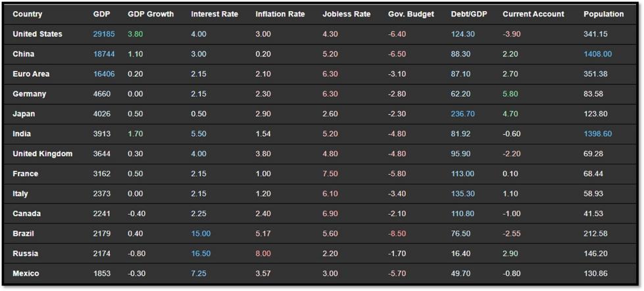Select the Population column header
Image resolution: width=644 pixels, height=291 pixels.
603,14
